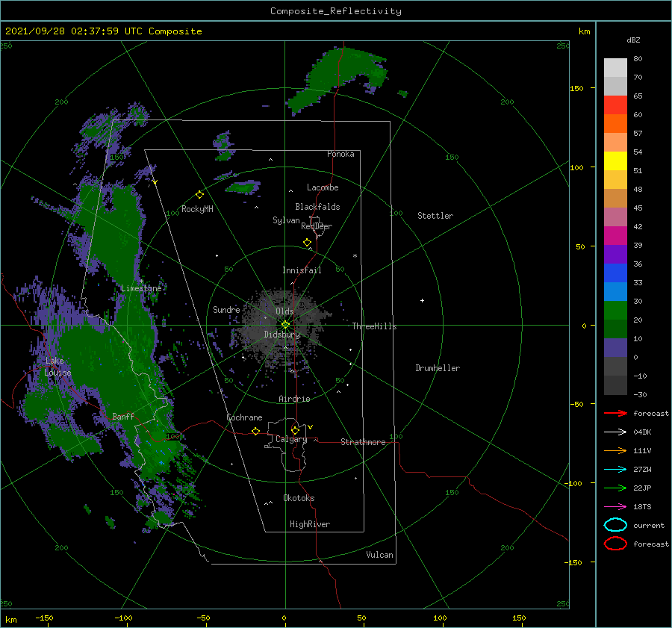672x628 pixels.
Task: Click the yellow km label at top right
Action: [584, 31]
